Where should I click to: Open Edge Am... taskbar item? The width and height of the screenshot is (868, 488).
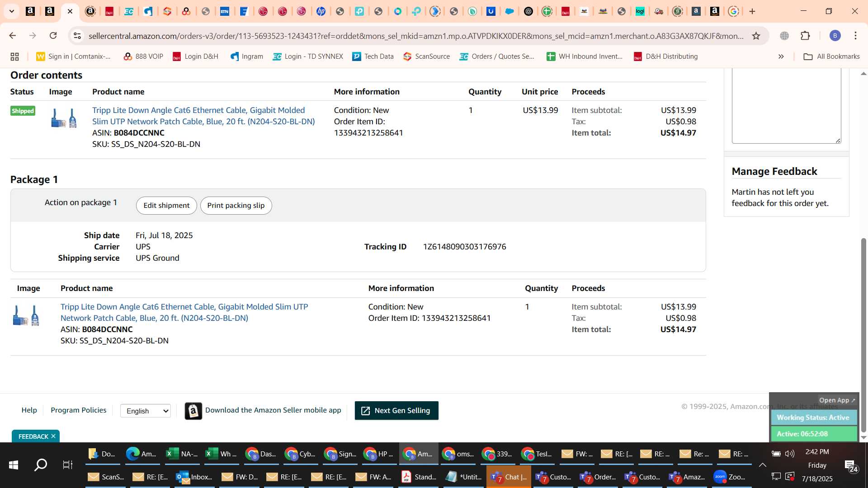pos(142,454)
